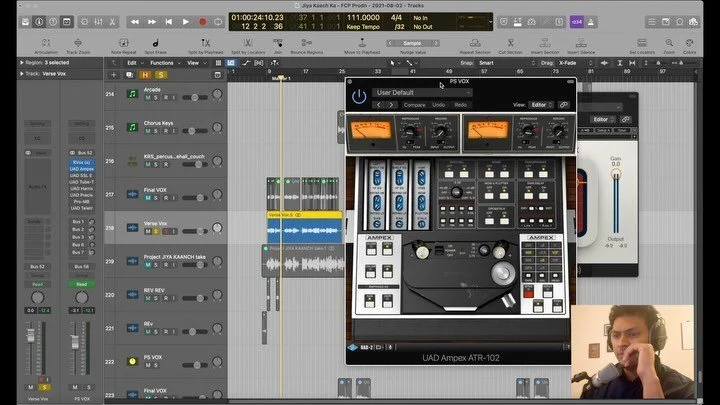The width and height of the screenshot is (720, 405).
Task: Start playback with Play button
Action: (x=186, y=22)
